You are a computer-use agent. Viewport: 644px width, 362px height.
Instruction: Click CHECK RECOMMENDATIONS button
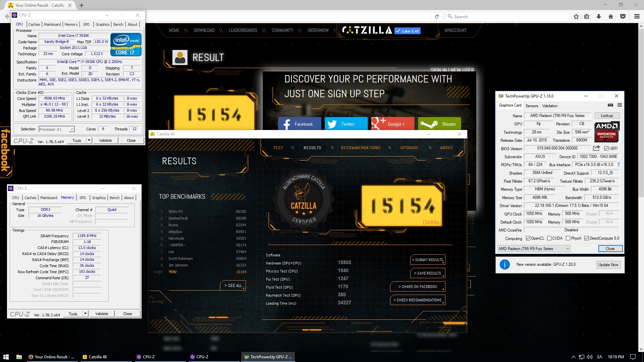click(x=418, y=300)
